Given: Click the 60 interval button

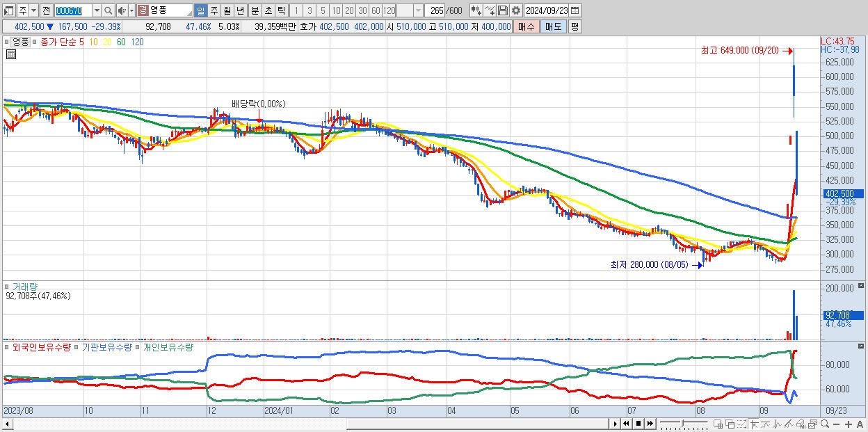Looking at the screenshot, I should 376,10.
